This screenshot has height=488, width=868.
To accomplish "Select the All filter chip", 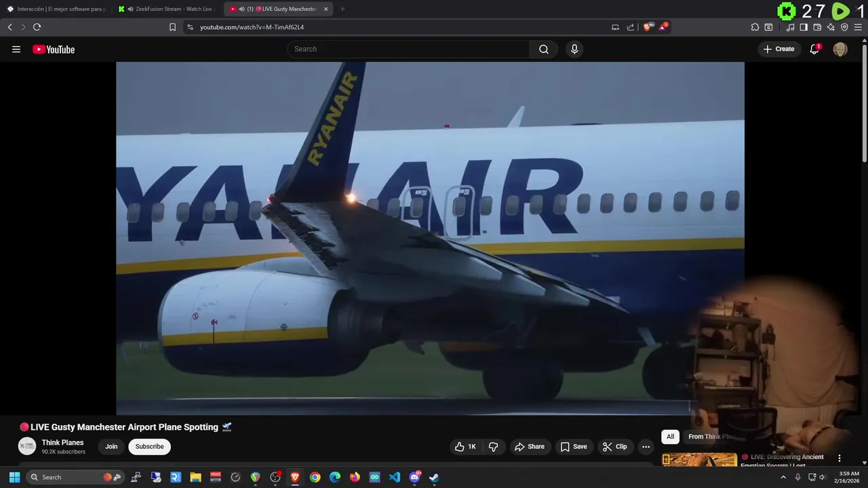I will (670, 436).
